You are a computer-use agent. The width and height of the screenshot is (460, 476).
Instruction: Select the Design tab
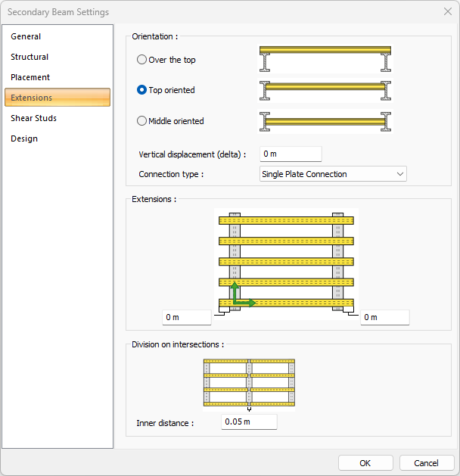point(24,138)
